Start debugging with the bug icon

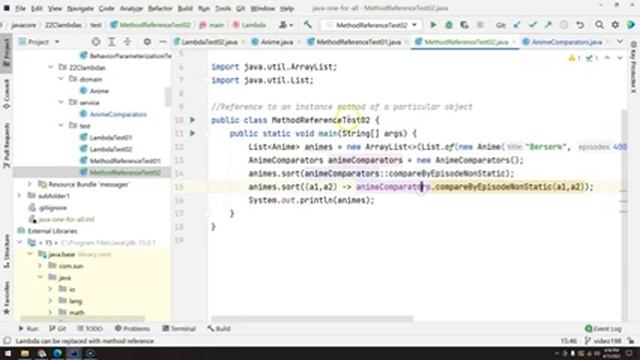[449, 25]
